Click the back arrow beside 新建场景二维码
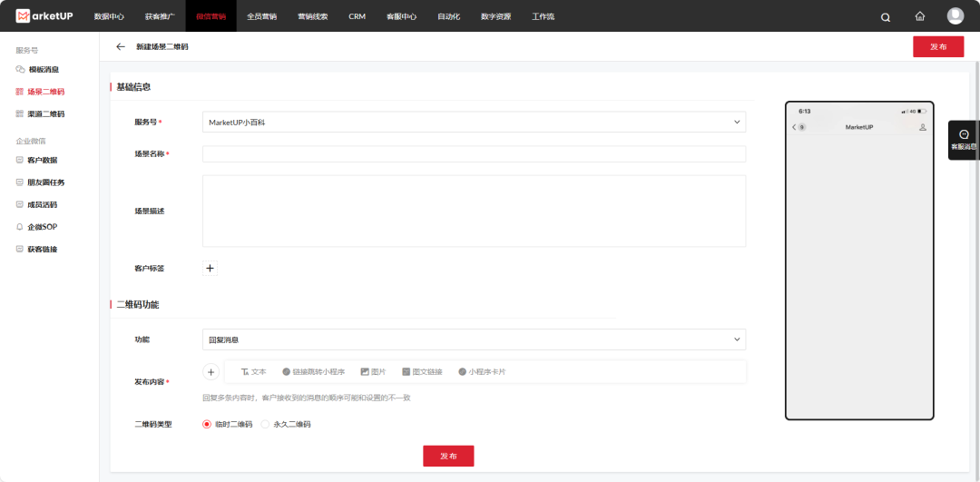This screenshot has width=980, height=482. (121, 46)
